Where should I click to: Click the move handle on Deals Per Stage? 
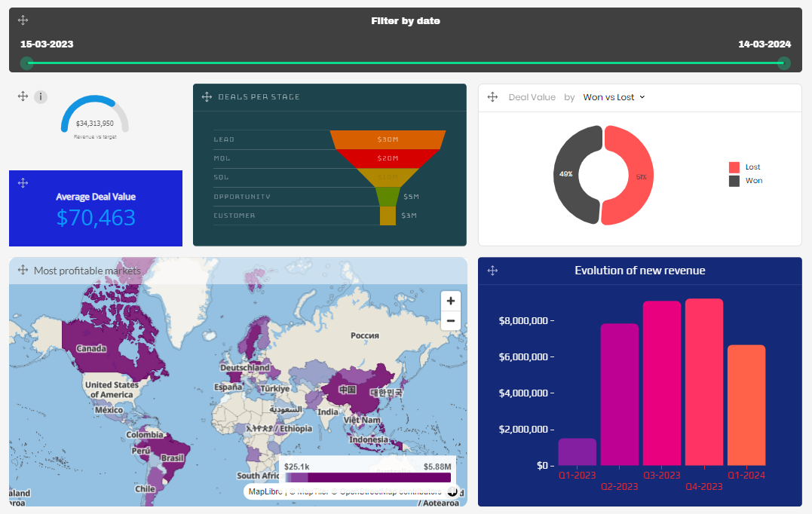[x=207, y=97]
